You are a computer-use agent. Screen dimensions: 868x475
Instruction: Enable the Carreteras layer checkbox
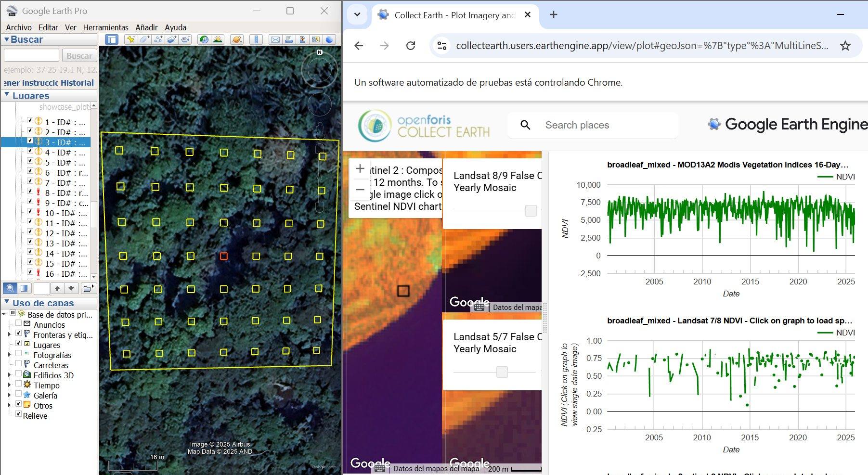19,364
